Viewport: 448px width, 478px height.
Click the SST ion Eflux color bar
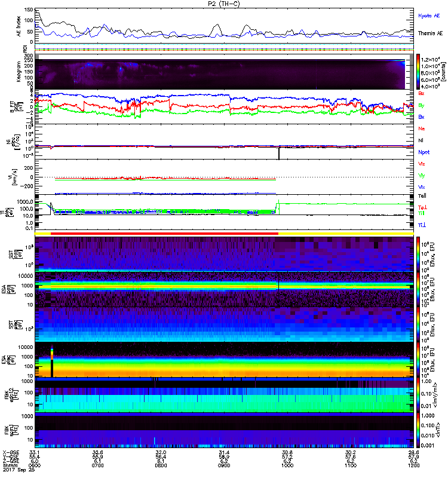click(x=418, y=254)
